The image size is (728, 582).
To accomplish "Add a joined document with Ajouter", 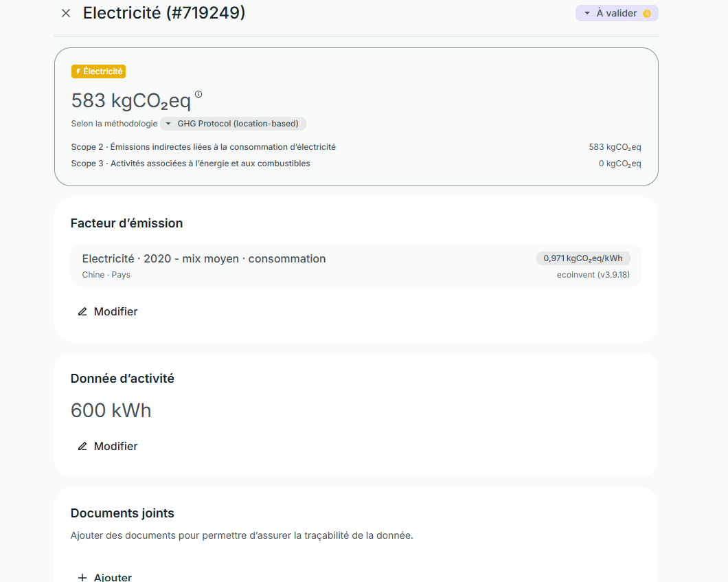I will point(105,577).
